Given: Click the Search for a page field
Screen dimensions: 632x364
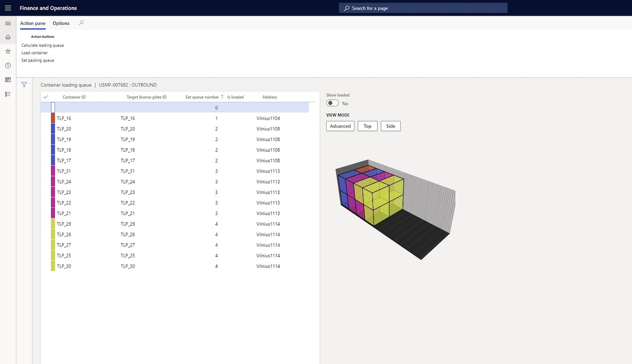Looking at the screenshot, I should (x=423, y=8).
